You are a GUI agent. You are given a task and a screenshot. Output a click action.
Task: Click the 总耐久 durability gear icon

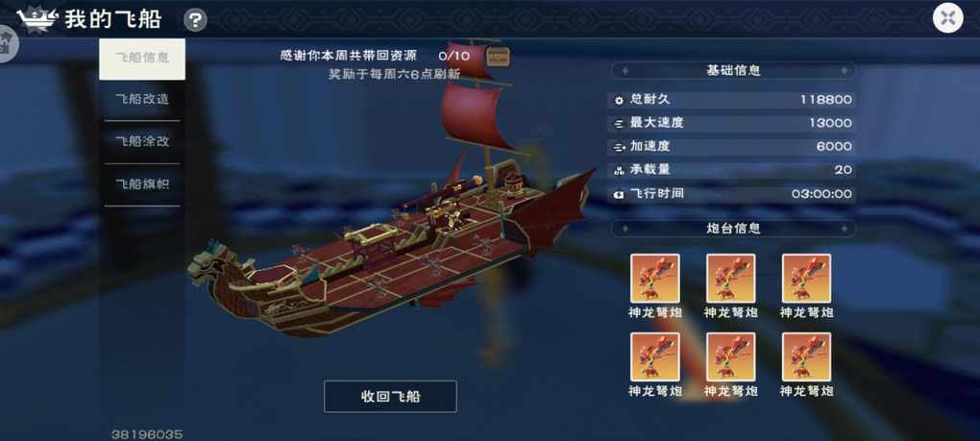(x=619, y=100)
